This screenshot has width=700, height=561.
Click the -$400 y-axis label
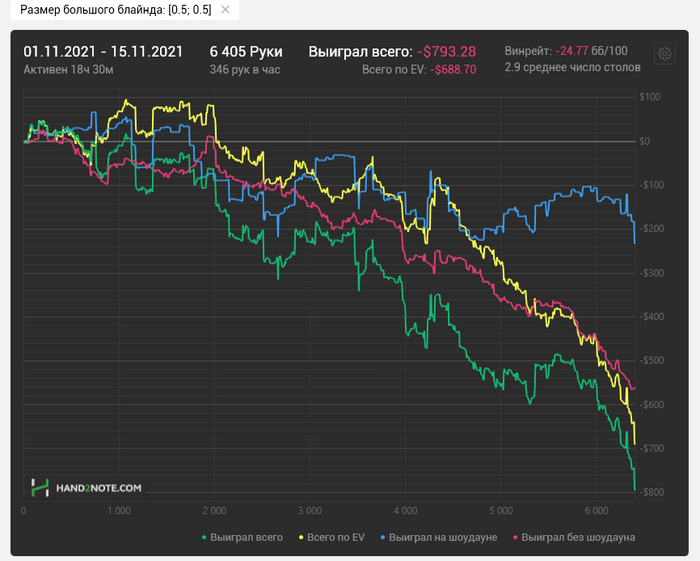click(x=652, y=316)
